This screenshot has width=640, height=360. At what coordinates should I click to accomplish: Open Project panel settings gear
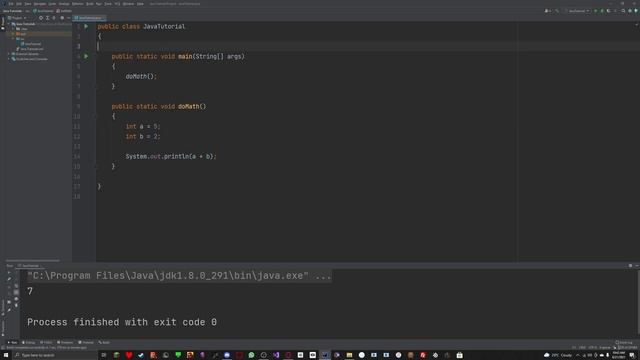[62, 18]
